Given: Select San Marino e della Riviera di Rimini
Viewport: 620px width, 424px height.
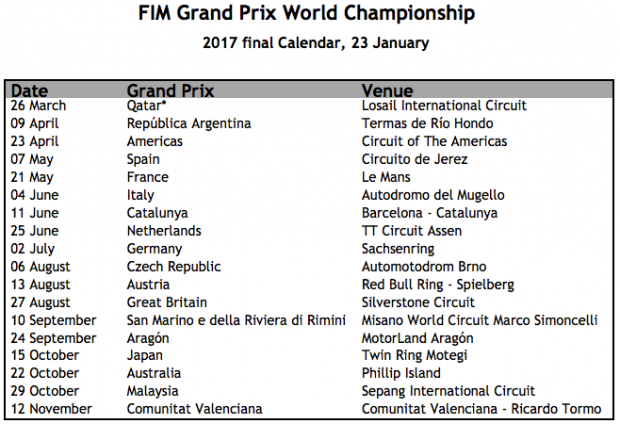Looking at the screenshot, I should click(x=236, y=320).
